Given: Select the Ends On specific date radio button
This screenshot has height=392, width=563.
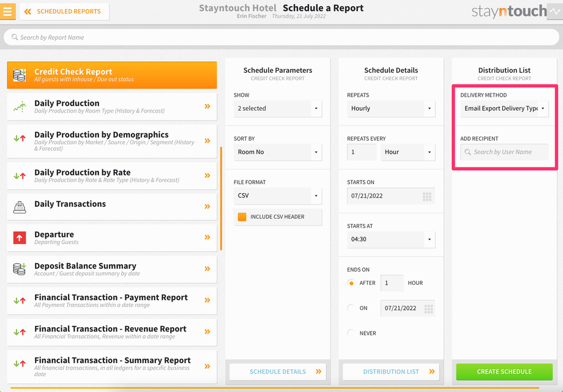Looking at the screenshot, I should 351,308.
